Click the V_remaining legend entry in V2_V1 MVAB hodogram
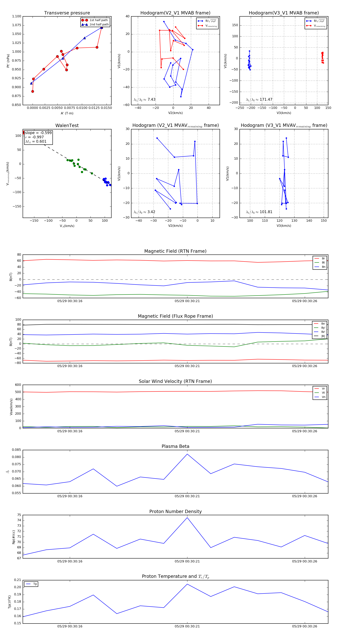Viewport: 351px width, 644px height. (207, 26)
